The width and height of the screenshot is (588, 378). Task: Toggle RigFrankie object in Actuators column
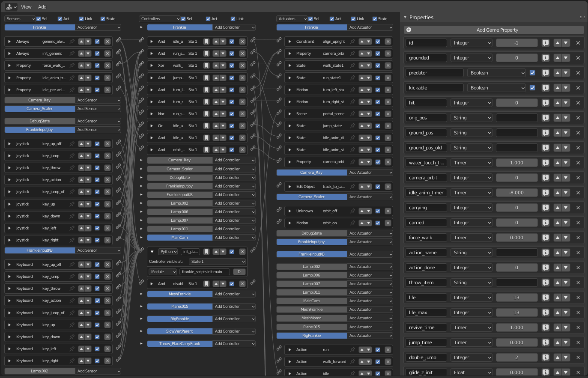tap(312, 336)
